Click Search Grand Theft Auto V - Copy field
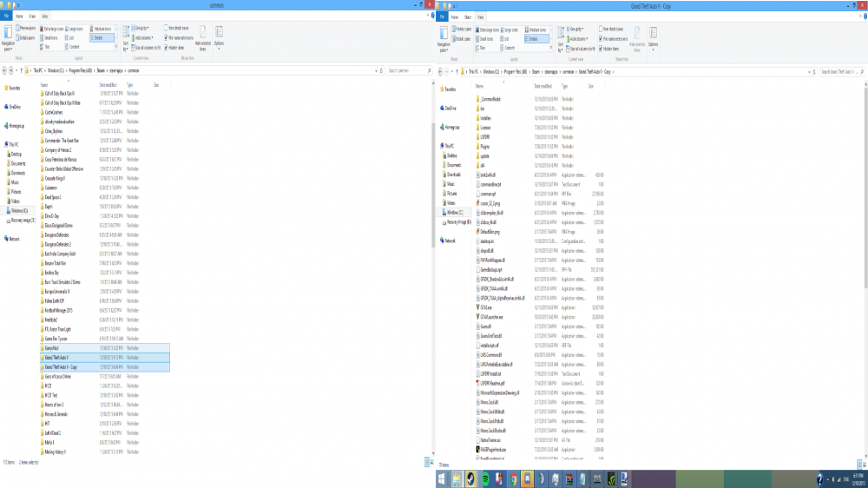The height and width of the screenshot is (488, 868). (x=841, y=72)
